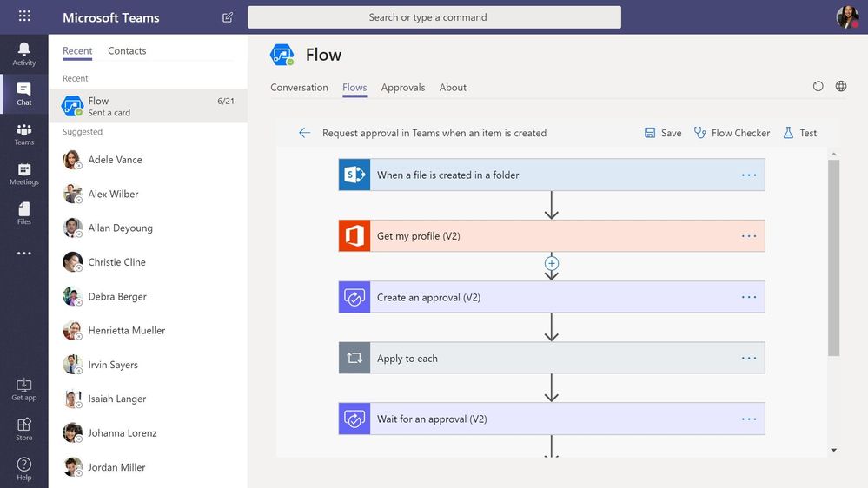Expand the Create an approval (V2) step
The width and height of the screenshot is (868, 488).
coord(552,297)
